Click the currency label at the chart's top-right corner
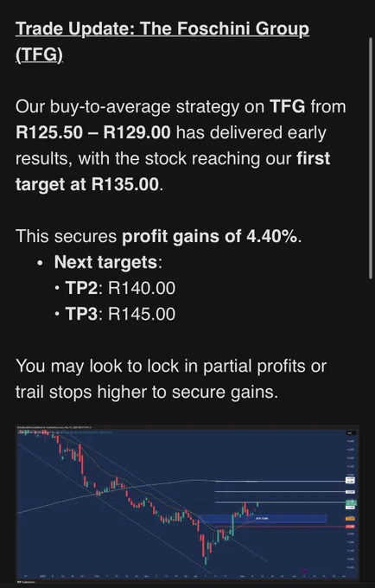The width and height of the screenshot is (375, 588). pyautogui.click(x=352, y=432)
